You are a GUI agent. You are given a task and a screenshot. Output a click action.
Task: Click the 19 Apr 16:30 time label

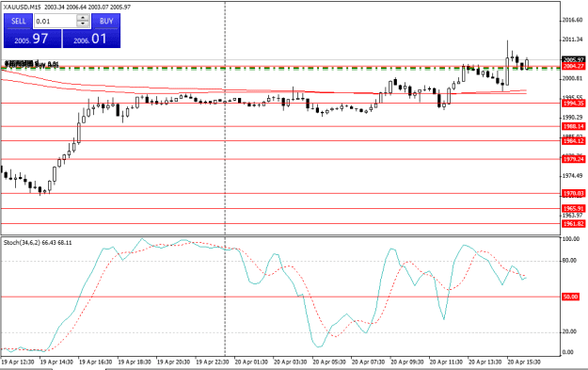[x=96, y=362]
